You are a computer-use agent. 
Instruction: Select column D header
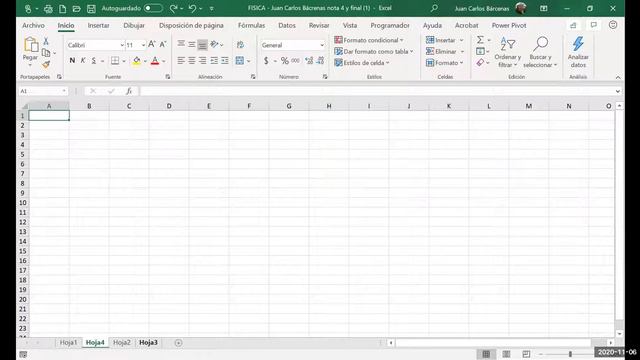[169, 106]
